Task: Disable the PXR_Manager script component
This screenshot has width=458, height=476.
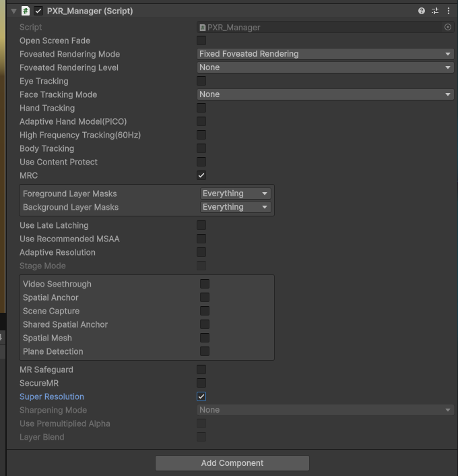Action: [38, 11]
